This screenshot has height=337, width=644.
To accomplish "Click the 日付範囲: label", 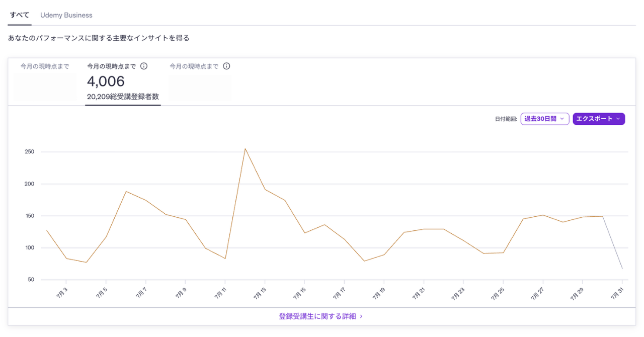I will [506, 119].
